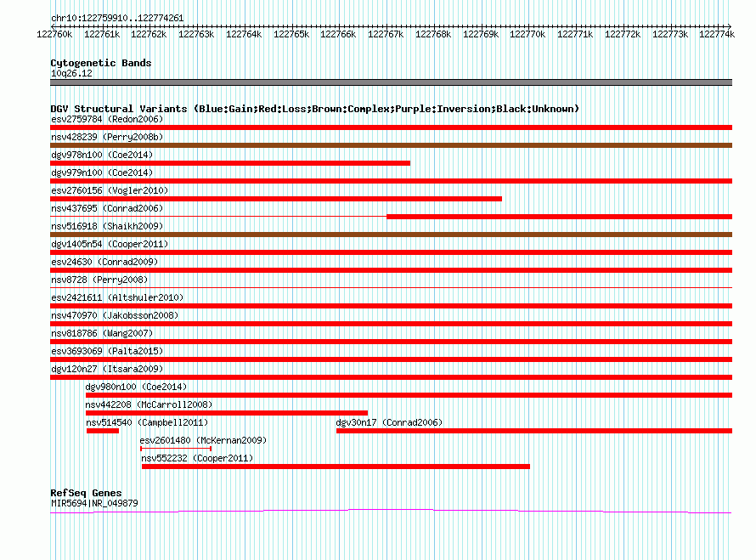Click the ruler's right arrow end
756x560 pixels.
[730, 26]
